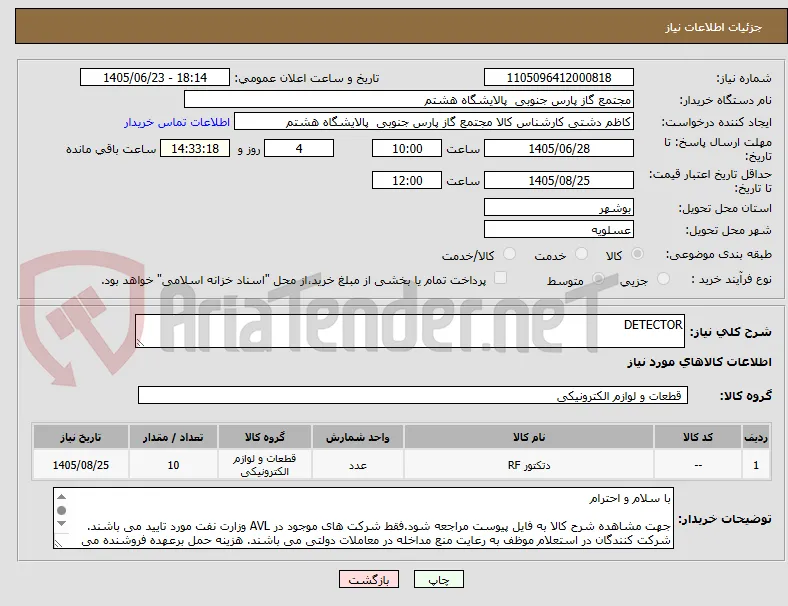Click the resize grip of buyer notes box
788x606 pixels.
click(x=58, y=543)
